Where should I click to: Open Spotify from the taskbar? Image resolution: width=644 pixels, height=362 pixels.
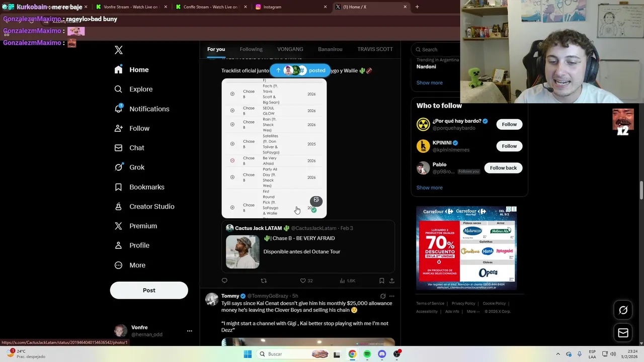coord(367,354)
